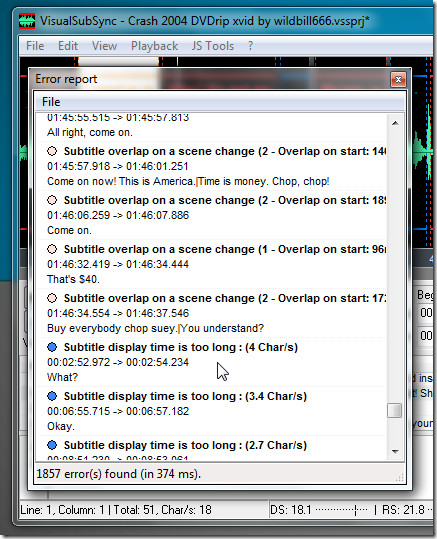
Task: Select 'Subtitle display time is too long : (3.4 Char/s)'
Action: tap(185, 396)
